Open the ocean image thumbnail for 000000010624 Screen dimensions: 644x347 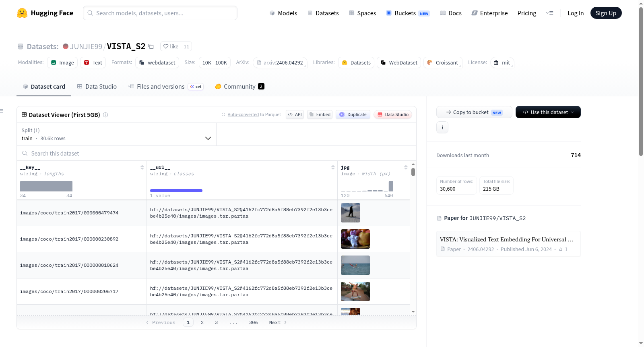[x=355, y=265]
